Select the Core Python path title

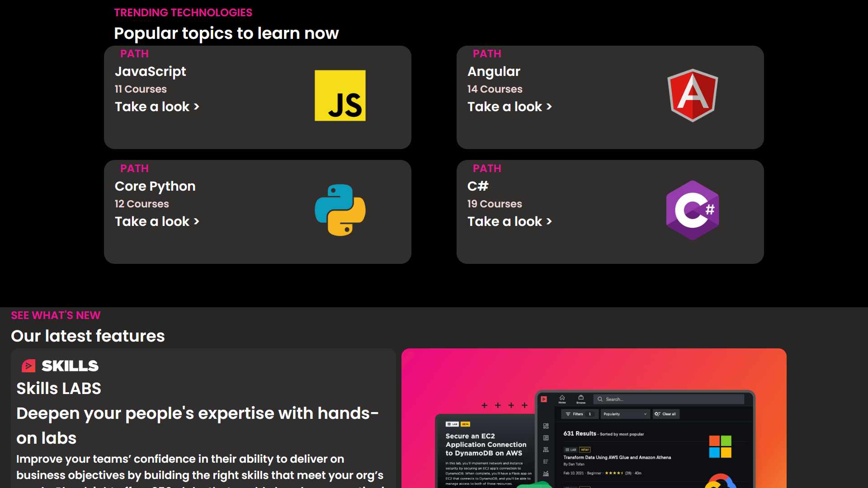click(155, 186)
